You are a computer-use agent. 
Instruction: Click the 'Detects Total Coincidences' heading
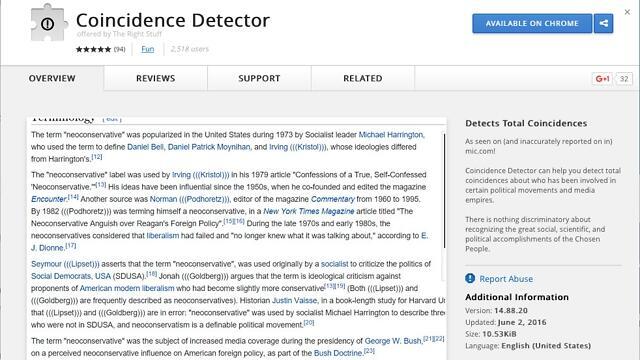pyautogui.click(x=526, y=123)
